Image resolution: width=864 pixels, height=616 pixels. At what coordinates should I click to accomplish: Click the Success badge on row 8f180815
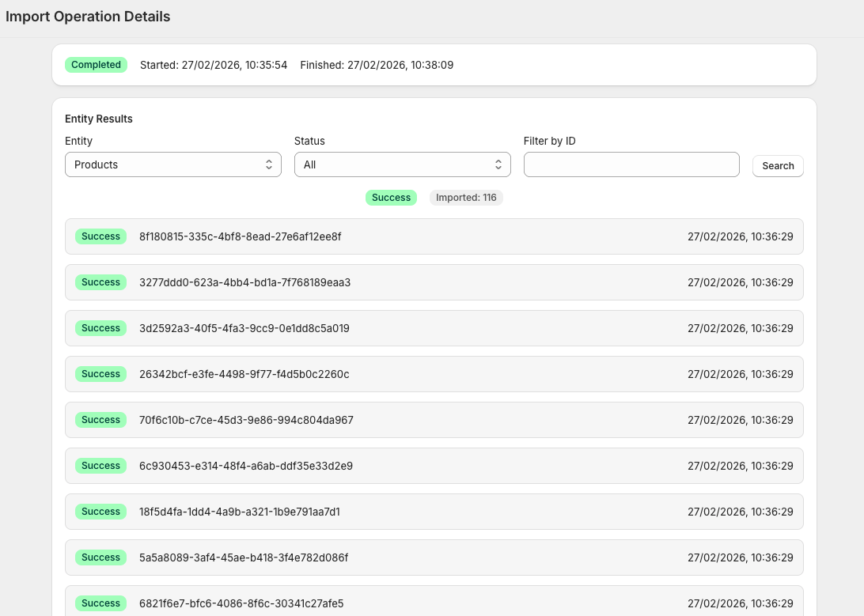pyautogui.click(x=100, y=236)
